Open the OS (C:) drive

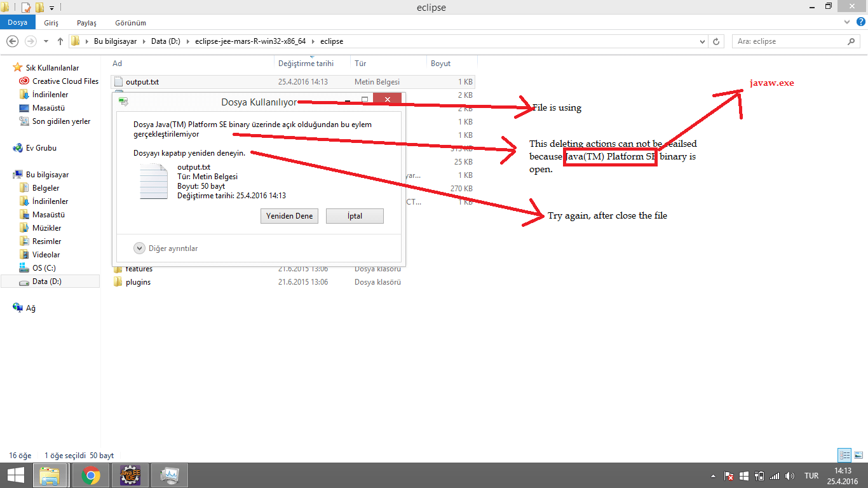[x=44, y=268]
